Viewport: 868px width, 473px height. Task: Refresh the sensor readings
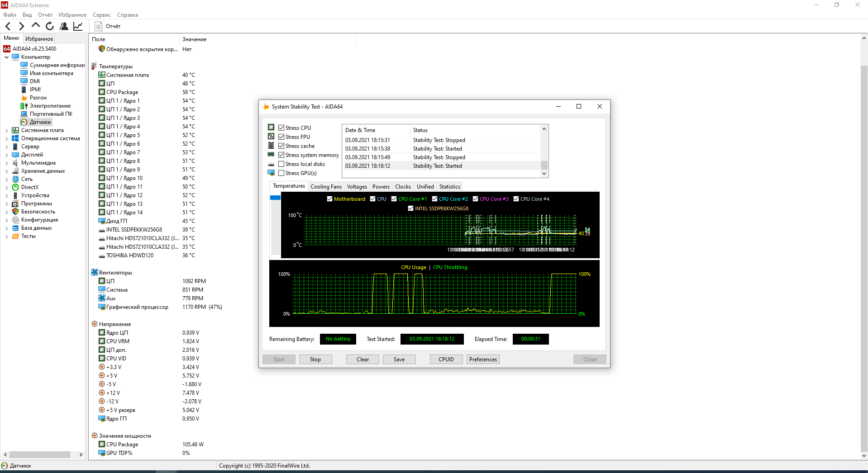(50, 26)
